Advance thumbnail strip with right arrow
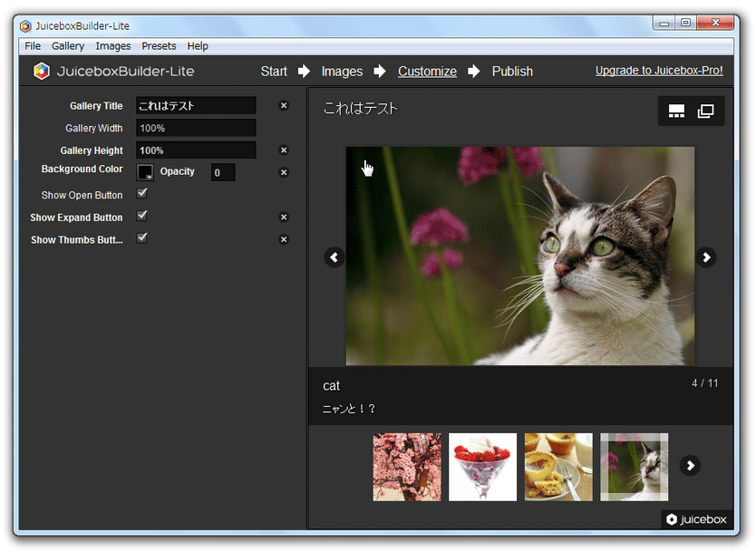This screenshot has width=756, height=552. click(690, 465)
